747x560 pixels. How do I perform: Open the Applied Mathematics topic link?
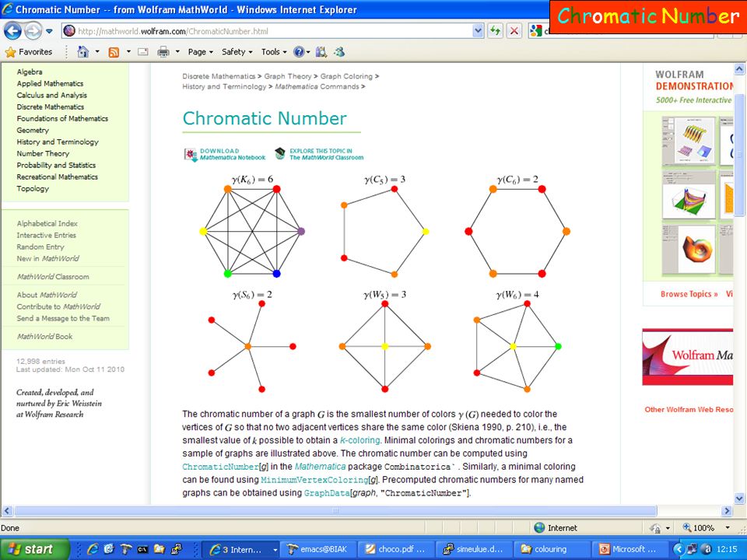(50, 83)
